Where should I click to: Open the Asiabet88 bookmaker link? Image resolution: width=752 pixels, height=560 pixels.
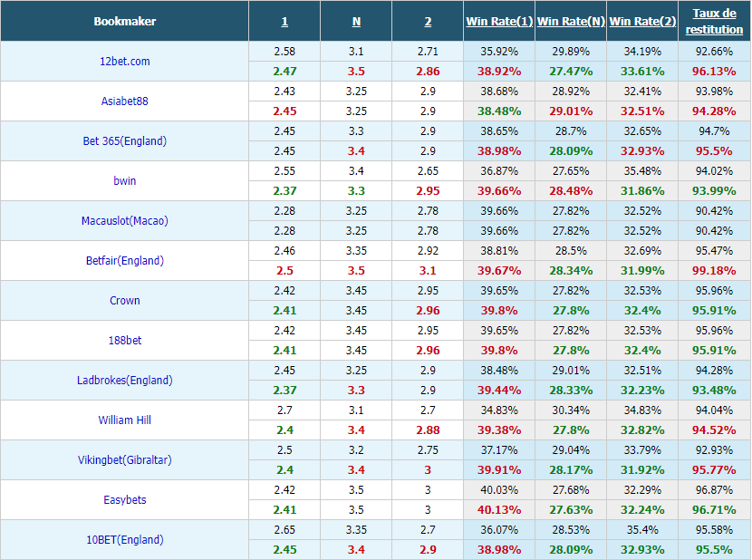[125, 101]
